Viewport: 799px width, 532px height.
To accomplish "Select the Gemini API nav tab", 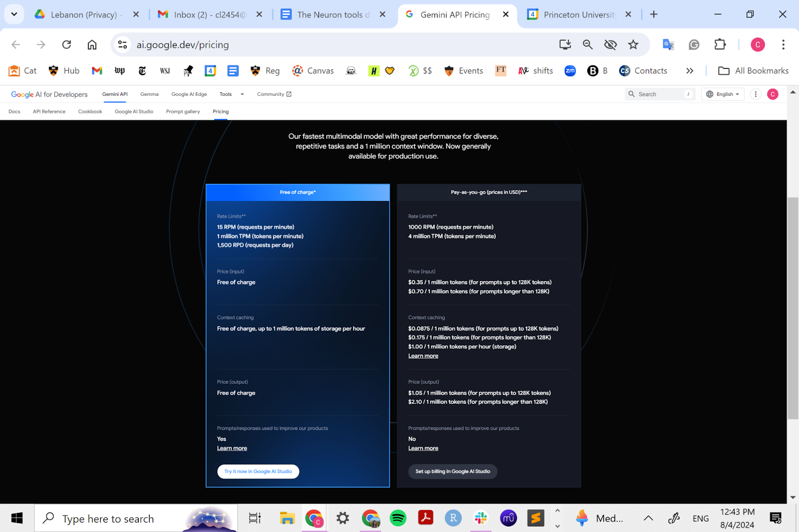I will tap(115, 94).
